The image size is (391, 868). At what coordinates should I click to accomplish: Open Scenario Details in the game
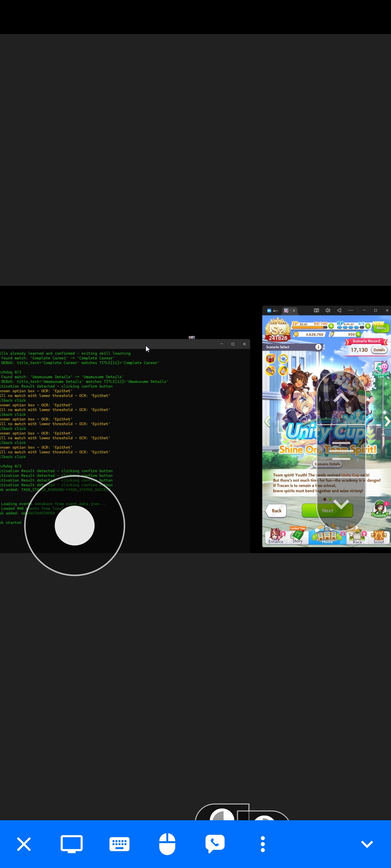328,464
